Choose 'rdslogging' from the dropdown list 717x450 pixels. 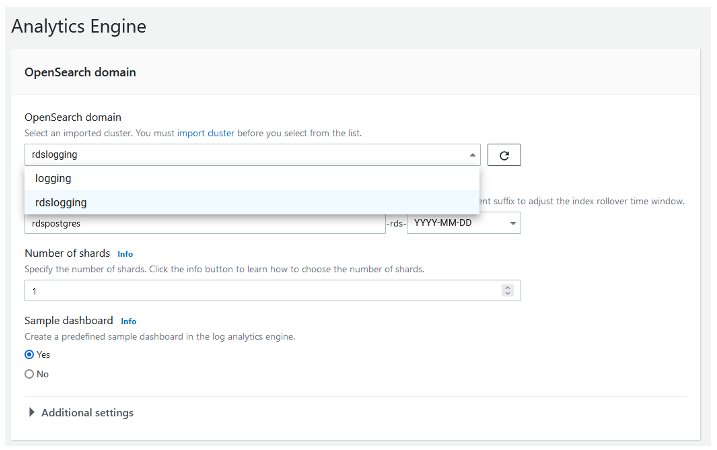[x=251, y=202]
